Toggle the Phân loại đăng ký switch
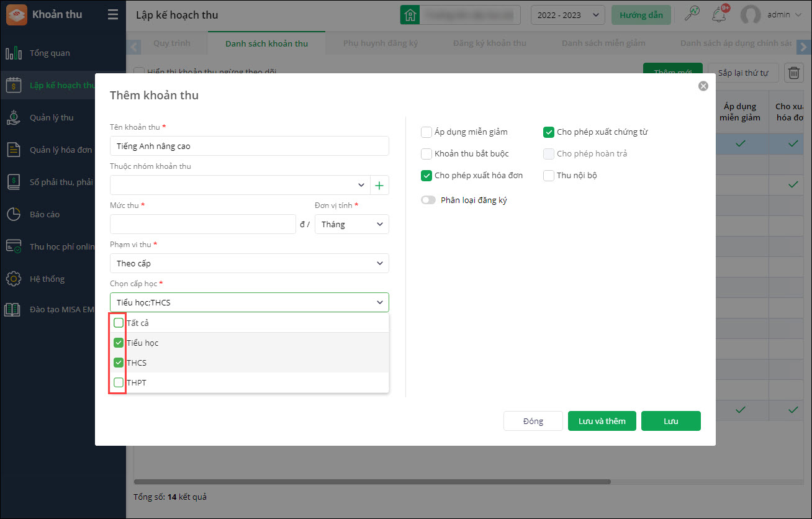The height and width of the screenshot is (519, 812). click(x=428, y=200)
